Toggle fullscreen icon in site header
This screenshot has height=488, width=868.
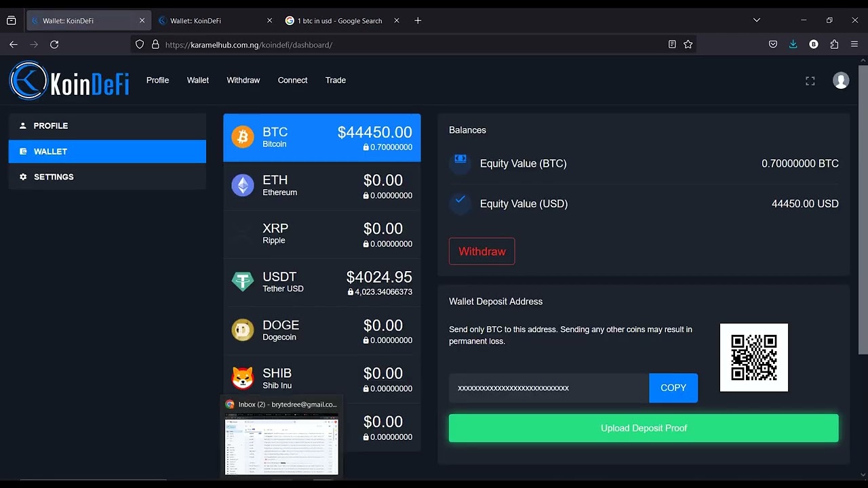click(x=810, y=81)
